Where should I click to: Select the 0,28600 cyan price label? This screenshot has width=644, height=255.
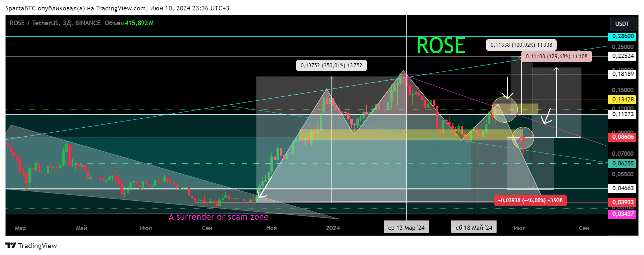(622, 36)
